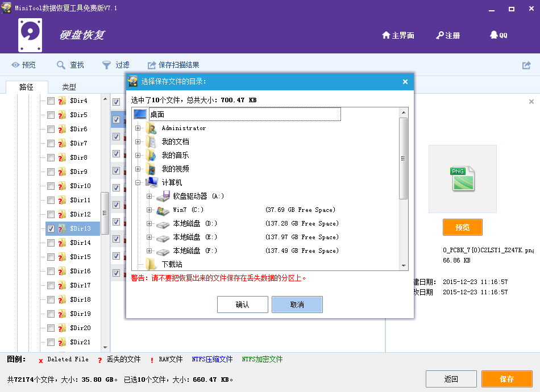The height and width of the screenshot is (392, 540).
Task: Close the directory selection dialog
Action: [x=405, y=82]
